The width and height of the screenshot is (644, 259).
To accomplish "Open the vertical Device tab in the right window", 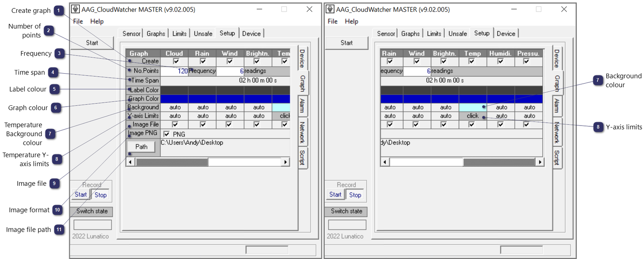I will click(x=557, y=58).
